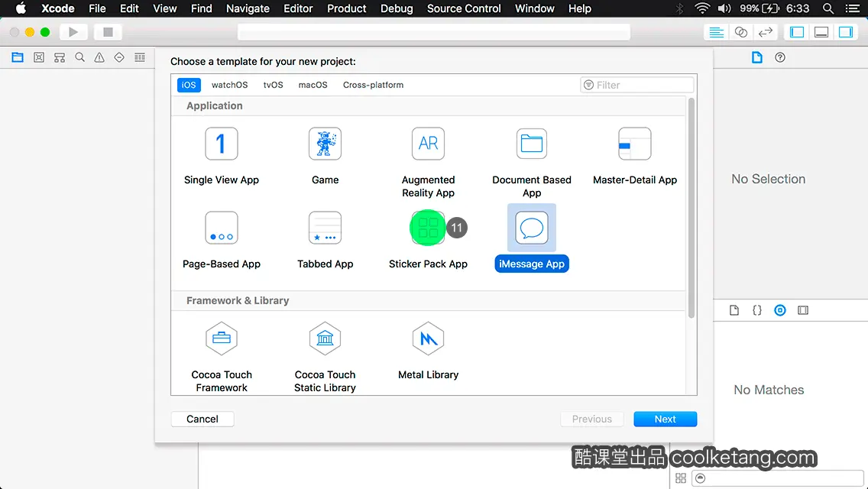Choose the Page-Based App template

pyautogui.click(x=222, y=240)
